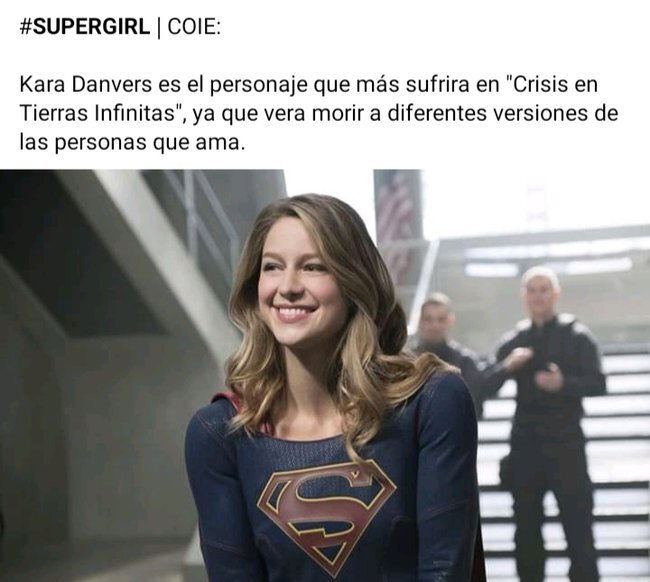
Task: Click the COIE: label in the header
Action: [194, 27]
